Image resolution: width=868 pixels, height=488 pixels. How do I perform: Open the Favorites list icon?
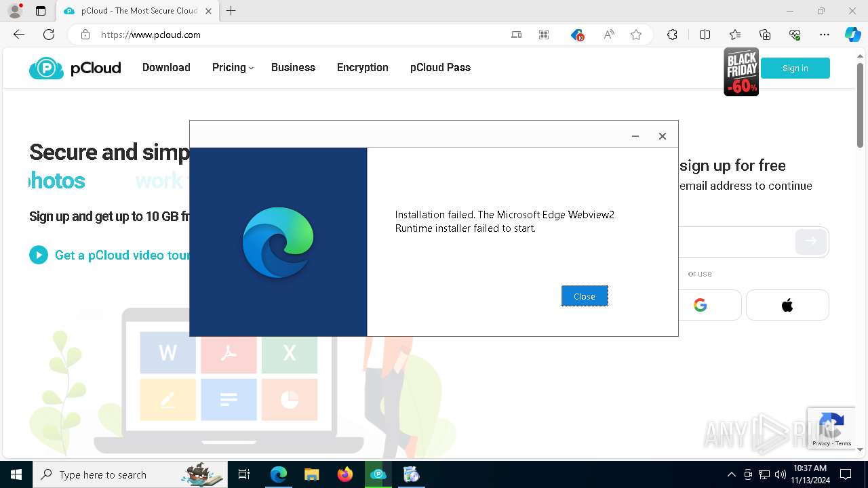735,35
